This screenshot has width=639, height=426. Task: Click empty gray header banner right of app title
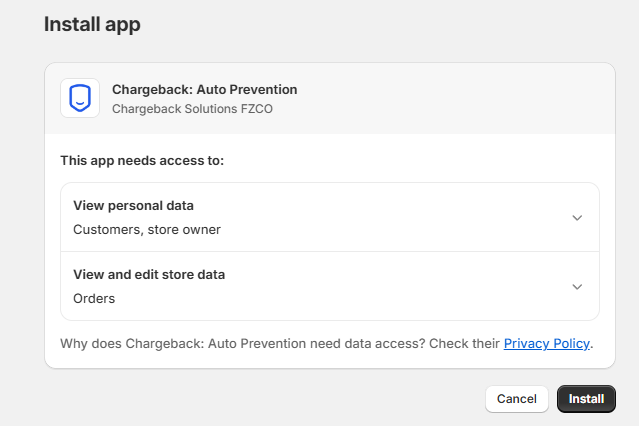coord(448,98)
